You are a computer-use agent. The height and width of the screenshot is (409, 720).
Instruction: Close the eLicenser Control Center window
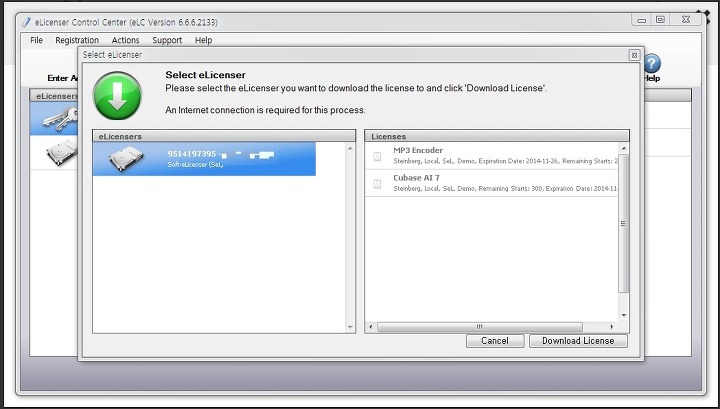click(686, 20)
